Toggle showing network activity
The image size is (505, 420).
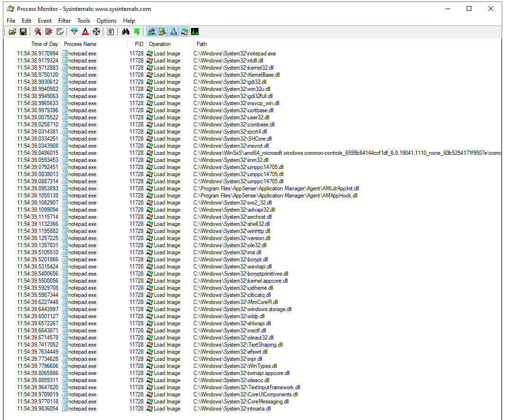[173, 31]
